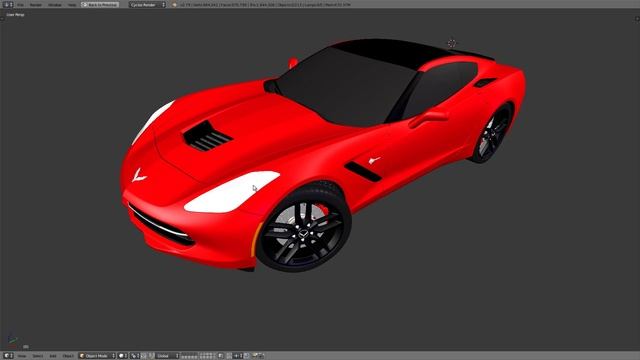
Task: Open the Info editor type selector
Action: (x=8, y=4)
